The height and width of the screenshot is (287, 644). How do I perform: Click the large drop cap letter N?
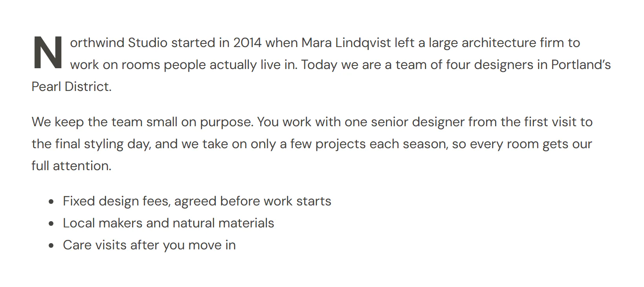pos(48,53)
